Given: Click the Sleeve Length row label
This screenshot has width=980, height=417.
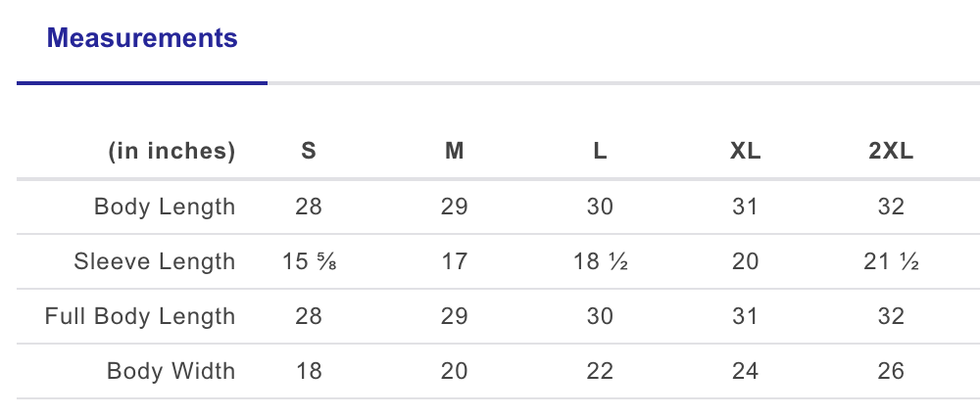Looking at the screenshot, I should tap(155, 261).
